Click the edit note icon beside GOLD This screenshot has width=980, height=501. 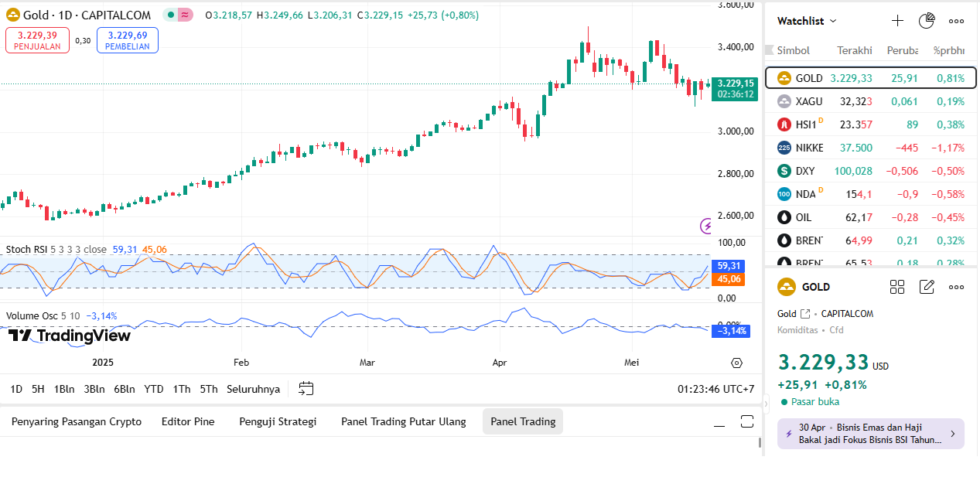click(927, 287)
